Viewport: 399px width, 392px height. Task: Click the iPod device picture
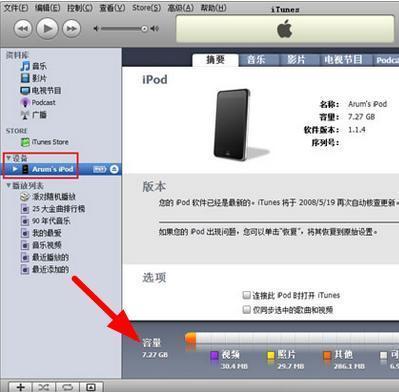coord(232,125)
